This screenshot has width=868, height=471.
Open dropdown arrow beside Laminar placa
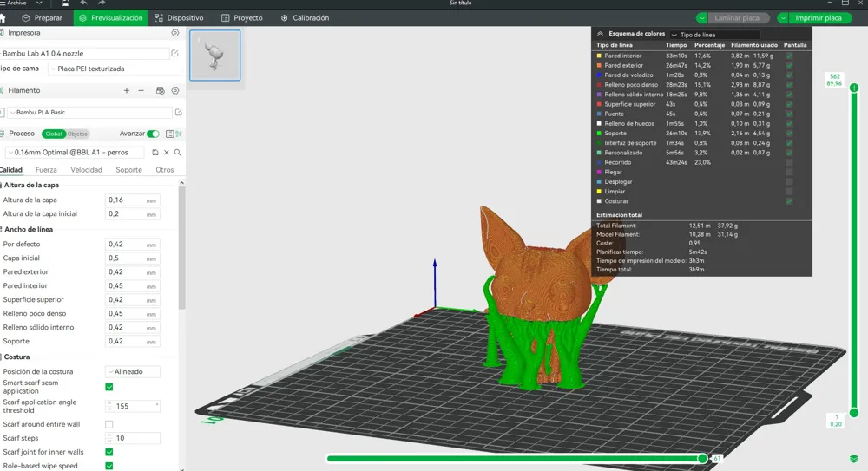click(702, 18)
